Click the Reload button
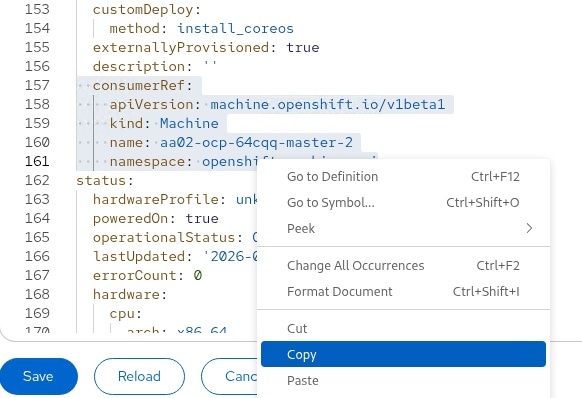This screenshot has height=398, width=582. 139,376
